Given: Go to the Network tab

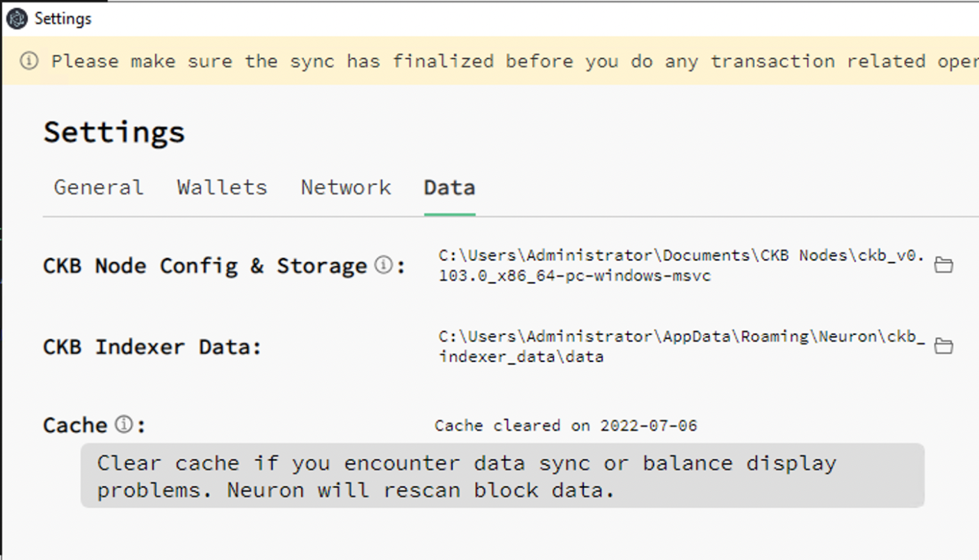Looking at the screenshot, I should pos(346,188).
